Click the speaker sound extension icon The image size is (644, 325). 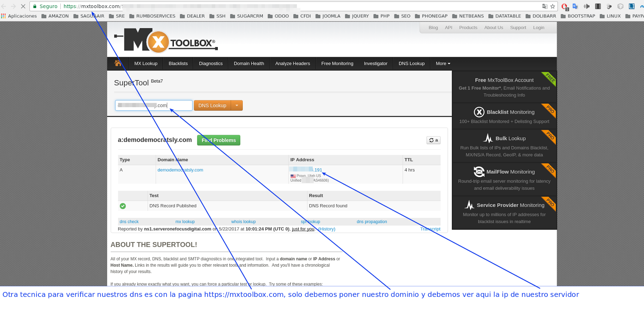click(586, 6)
